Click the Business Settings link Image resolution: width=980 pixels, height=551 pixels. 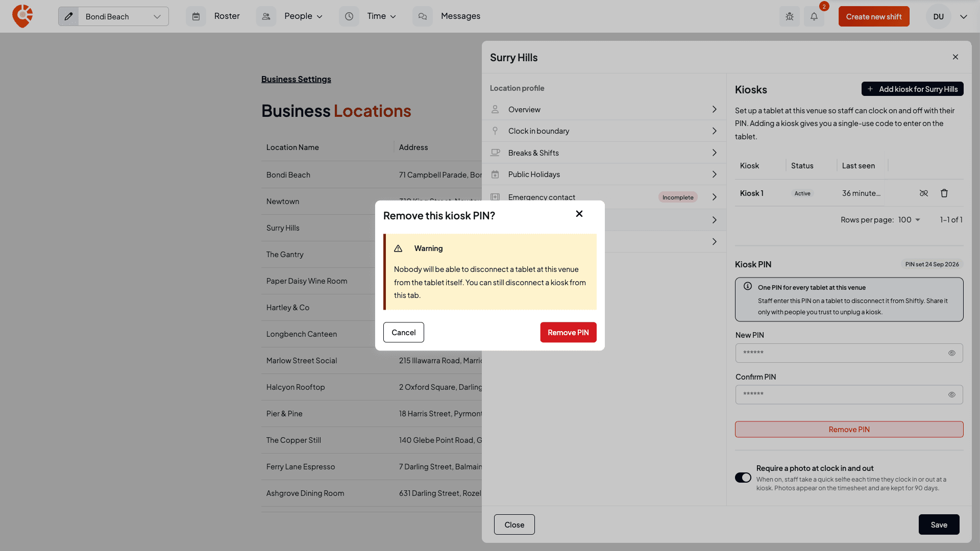[x=296, y=79]
